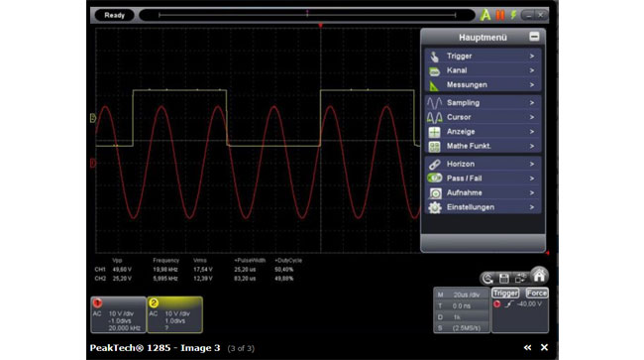
Task: Click the red trigger source indicator
Action: coord(497,304)
